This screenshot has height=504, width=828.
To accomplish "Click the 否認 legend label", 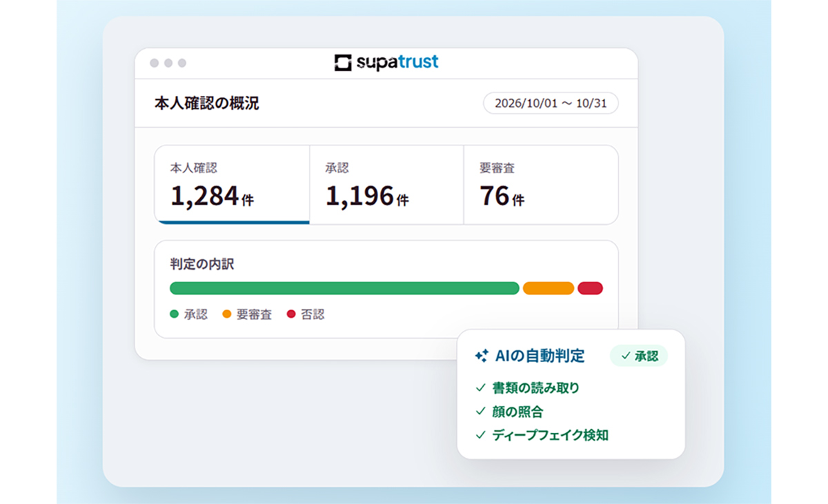I will pos(313,314).
